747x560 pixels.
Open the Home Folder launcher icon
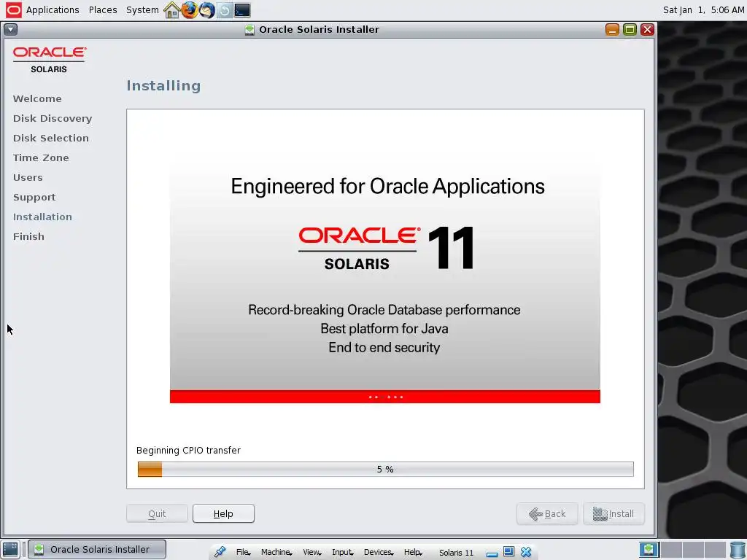point(171,10)
